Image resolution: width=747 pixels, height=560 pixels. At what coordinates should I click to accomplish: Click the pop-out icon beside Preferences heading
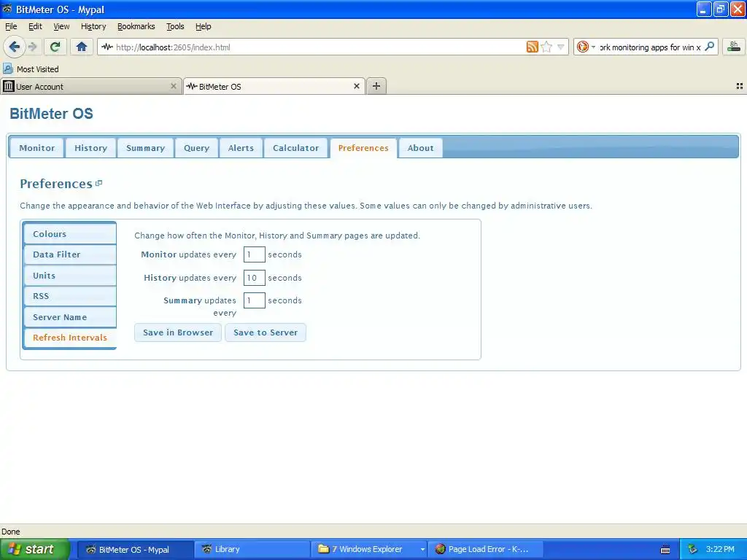(x=99, y=183)
